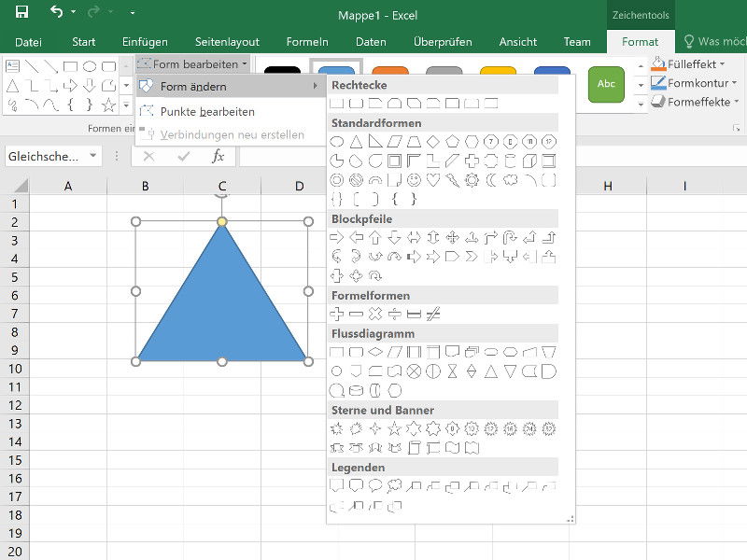Open the shape styles dialog launcher
Image resolution: width=747 pixels, height=560 pixels.
(x=737, y=128)
